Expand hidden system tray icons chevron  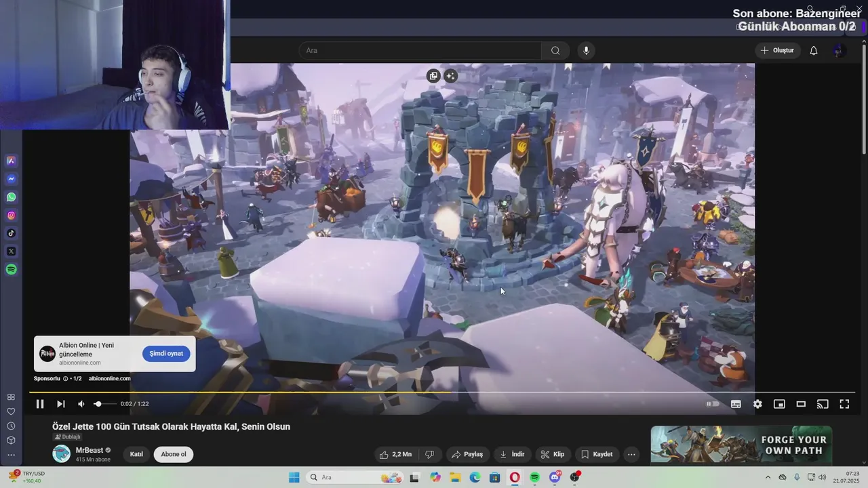coord(768,477)
